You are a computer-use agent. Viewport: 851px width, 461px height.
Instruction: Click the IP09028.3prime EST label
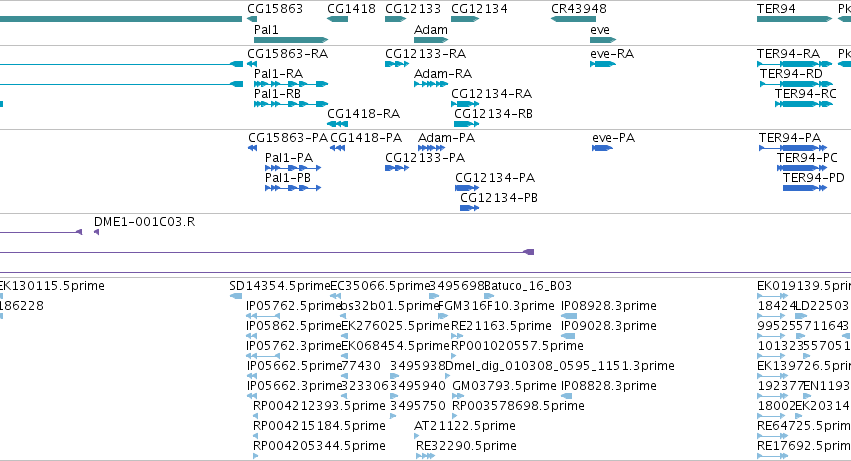tap(608, 326)
